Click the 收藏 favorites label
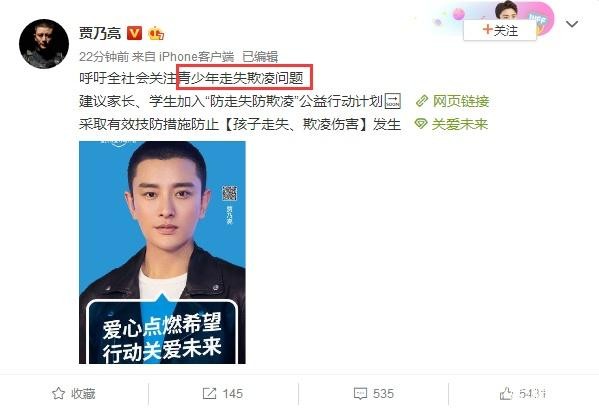Viewport: 599px width, 410px height. point(83,394)
